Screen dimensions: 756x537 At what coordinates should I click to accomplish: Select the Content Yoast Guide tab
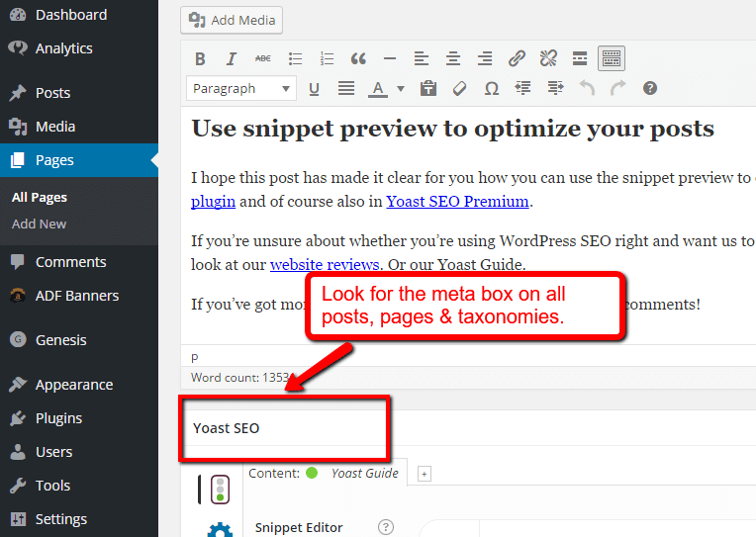click(325, 473)
